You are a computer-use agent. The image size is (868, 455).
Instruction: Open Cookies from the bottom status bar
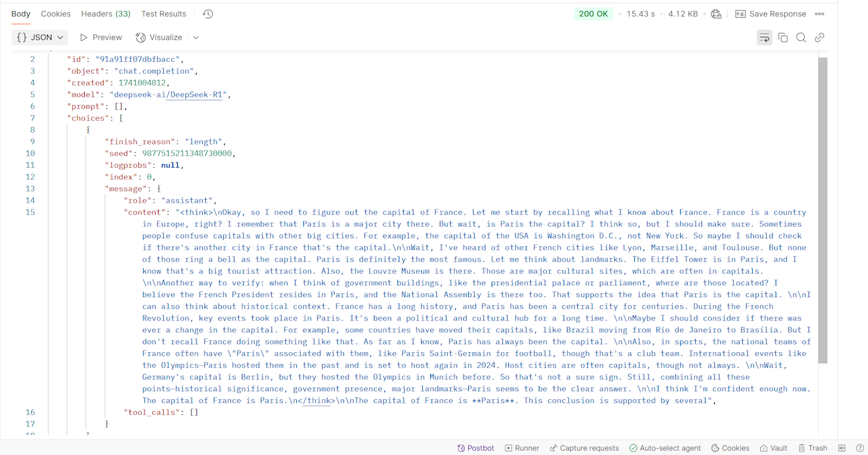(730, 448)
